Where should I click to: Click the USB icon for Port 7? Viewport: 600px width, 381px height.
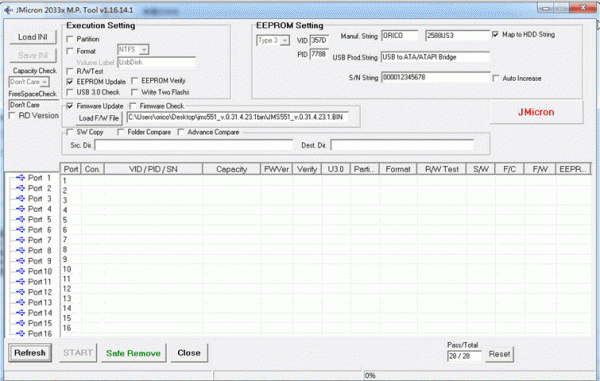pos(20,240)
